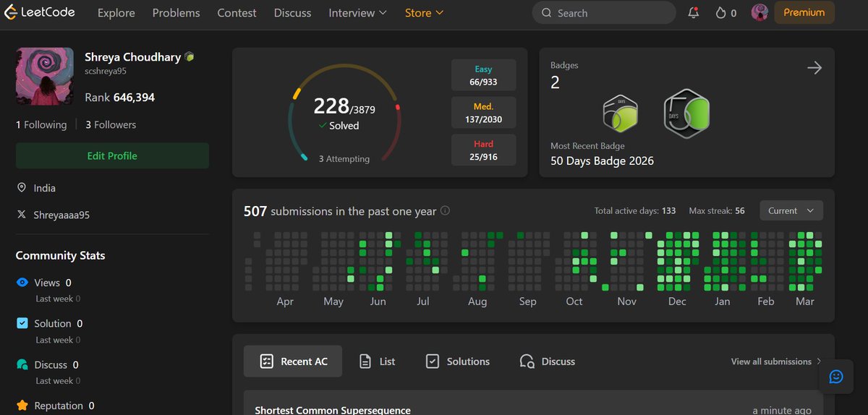The height and width of the screenshot is (415, 868).
Task: Switch to the Solutions tab
Action: [458, 361]
